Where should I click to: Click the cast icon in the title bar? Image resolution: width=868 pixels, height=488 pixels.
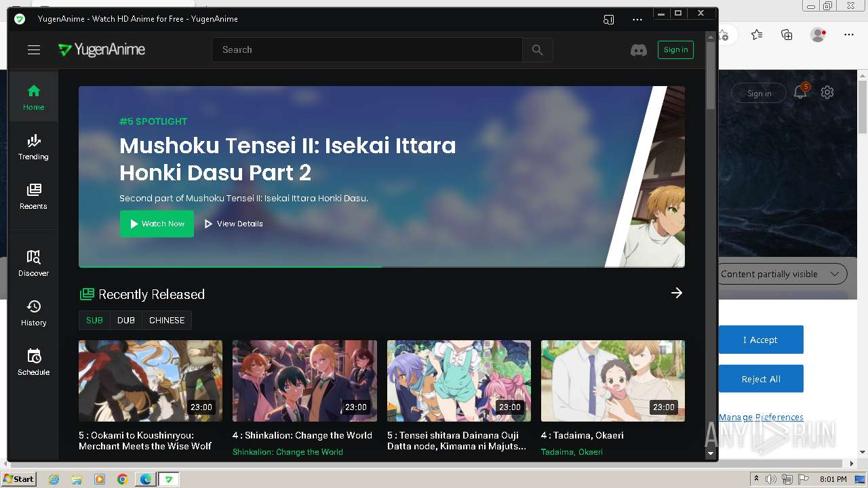click(x=608, y=20)
